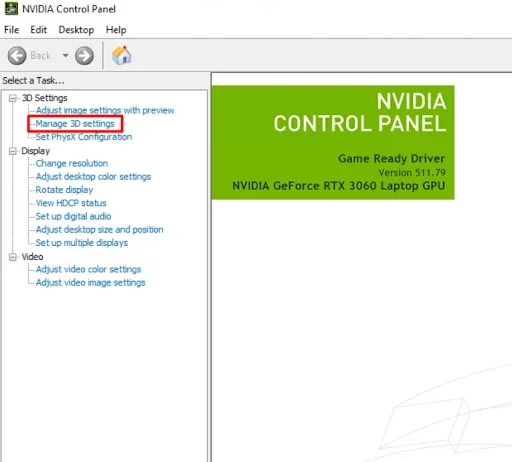Open the Desktop menu
This screenshot has height=462, width=512.
(x=76, y=30)
